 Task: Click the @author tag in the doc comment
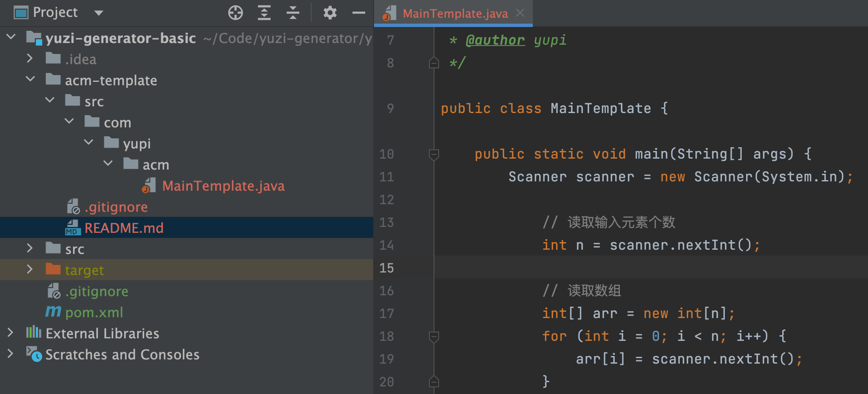[x=495, y=40]
